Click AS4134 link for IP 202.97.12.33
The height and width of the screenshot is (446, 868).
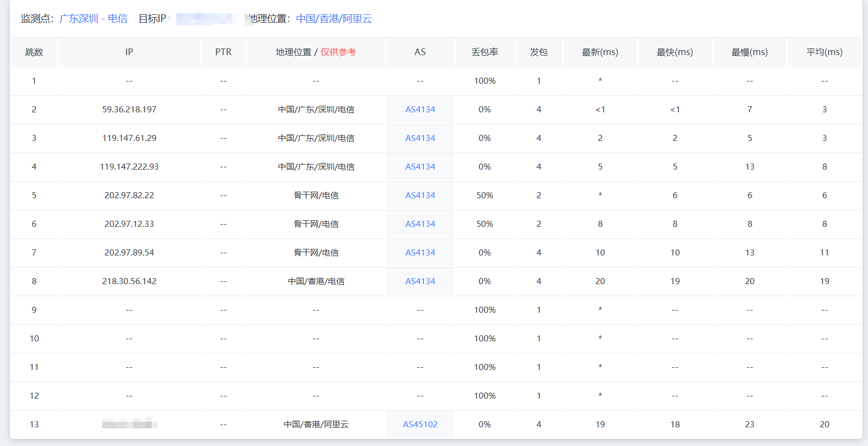[420, 224]
